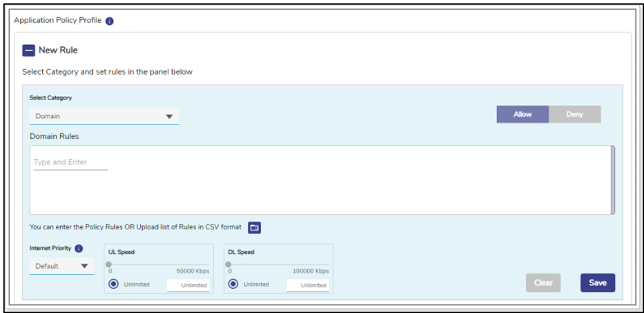Viewport: 644px width, 313px height.
Task: Click the Save button
Action: click(597, 283)
